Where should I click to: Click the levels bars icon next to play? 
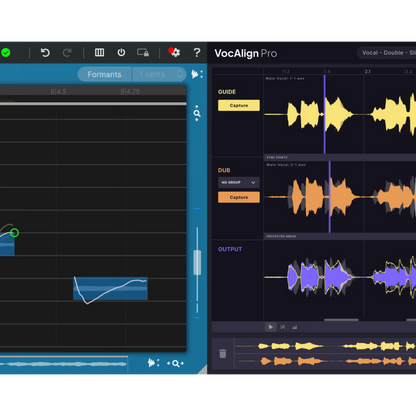pos(294,327)
